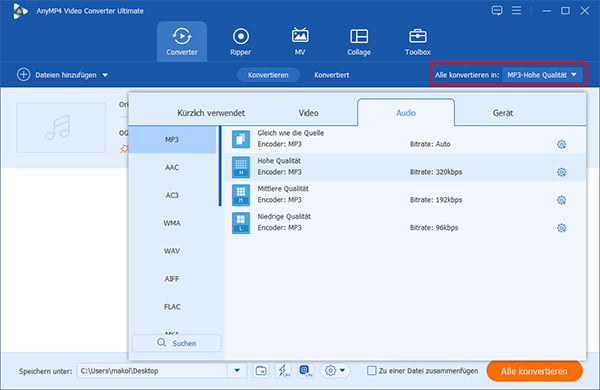This screenshot has height=390, width=600.
Task: Select WAV in the format list
Action: click(x=173, y=251)
